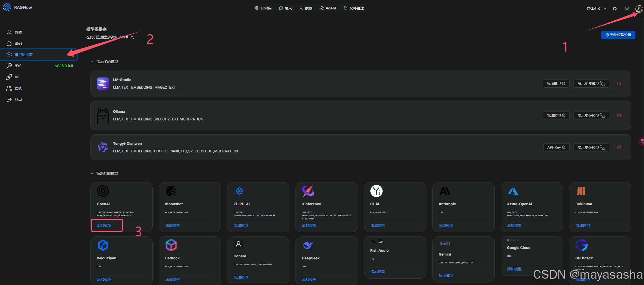Viewport: 644px width, 285px height.
Task: Expand 展示更多模型 for Tongyi-Qianwen
Action: point(591,147)
